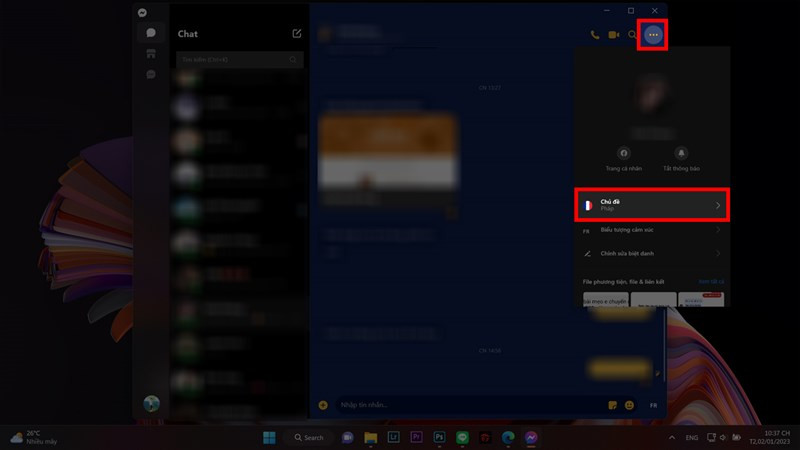Image resolution: width=800 pixels, height=450 pixels.
Task: Open the sticker picker beside emoji button
Action: pos(612,405)
